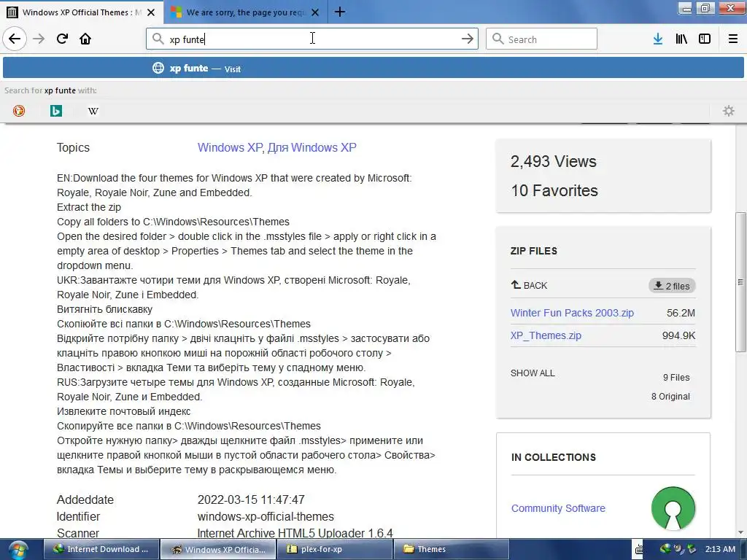Switch to plex-for-xp taskbar item
This screenshot has height=560, width=747.
click(x=334, y=549)
